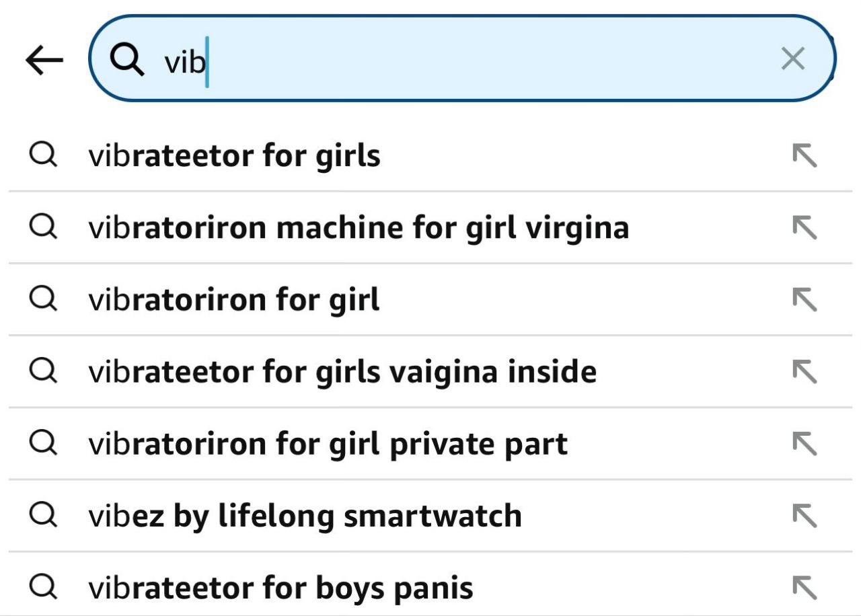Tap the fill arrow on the first suggestion
The image size is (861, 616).
[804, 155]
